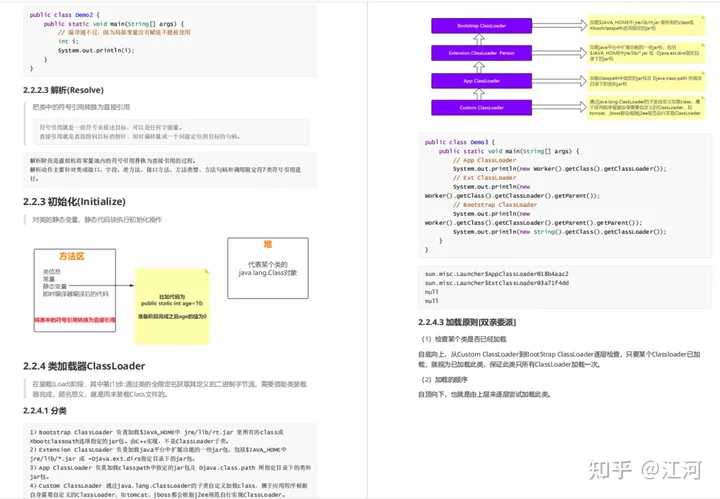Click the code line "public class Demo2 {"
This screenshot has width=720, height=499.
(x=65, y=15)
